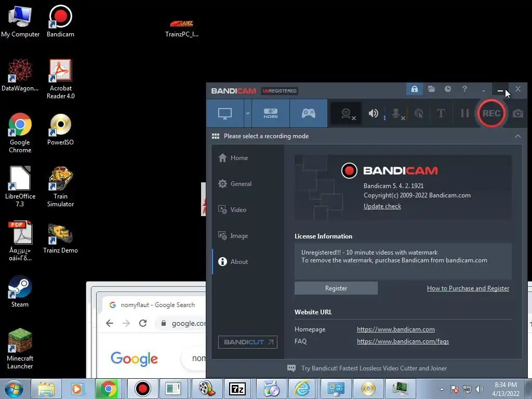This screenshot has width=532, height=399.
Task: Click the grid icon beside recording mode text
Action: click(216, 136)
